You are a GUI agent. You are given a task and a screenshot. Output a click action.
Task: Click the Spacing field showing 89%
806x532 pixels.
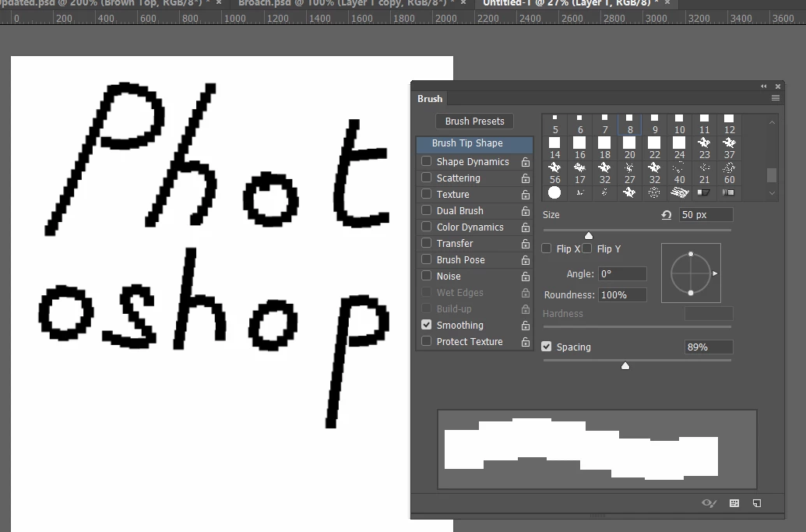click(x=709, y=347)
